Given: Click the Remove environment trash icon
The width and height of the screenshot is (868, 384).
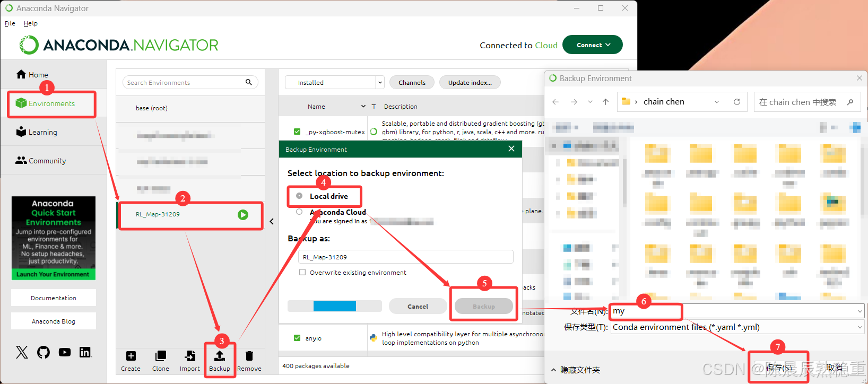Looking at the screenshot, I should pos(249,356).
